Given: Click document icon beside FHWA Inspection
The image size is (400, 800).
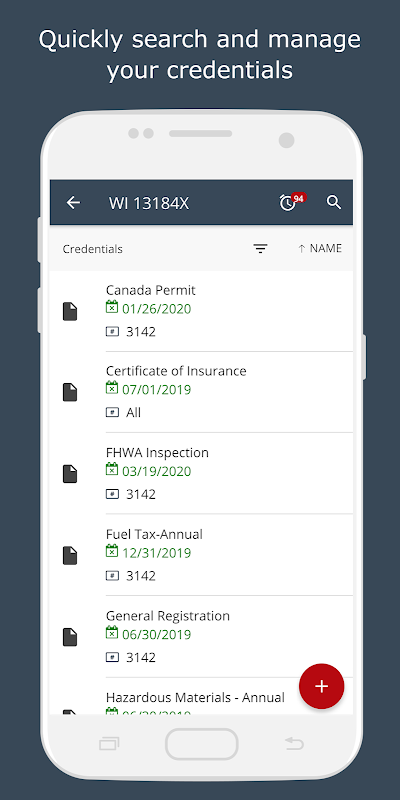Looking at the screenshot, I should tap(70, 473).
